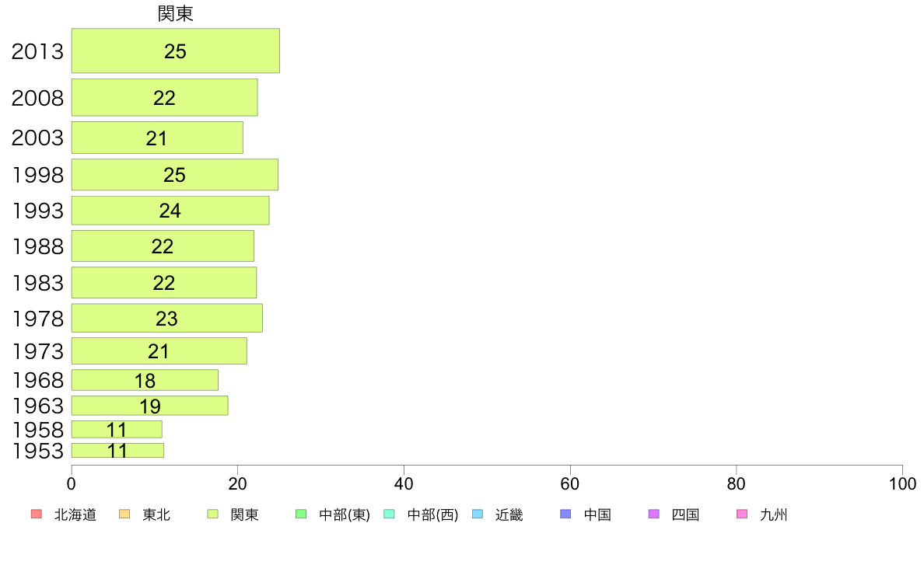The image size is (924, 572).
Task: Toggle the 北海道 legend label
Action: click(x=75, y=514)
